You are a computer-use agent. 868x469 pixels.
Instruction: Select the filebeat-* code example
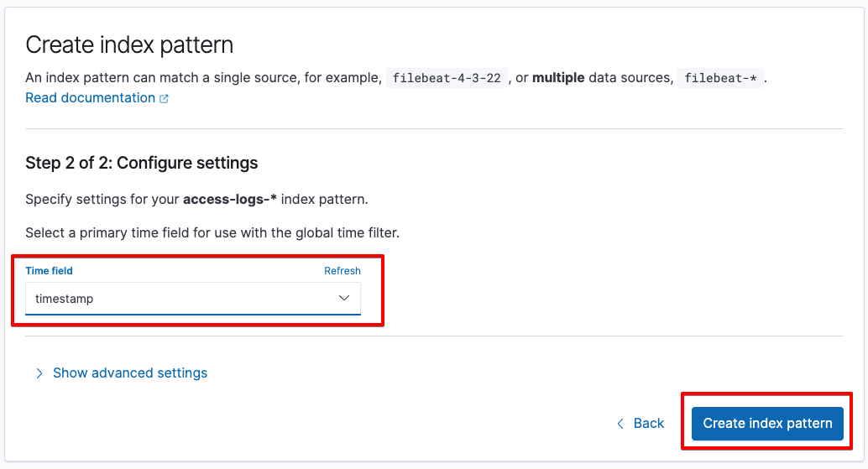(720, 78)
